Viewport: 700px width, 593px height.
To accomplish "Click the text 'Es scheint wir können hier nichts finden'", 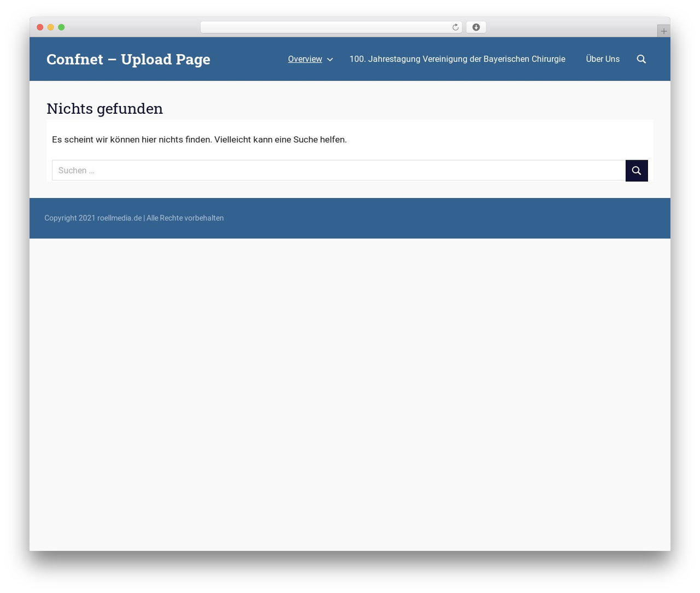I will click(132, 139).
